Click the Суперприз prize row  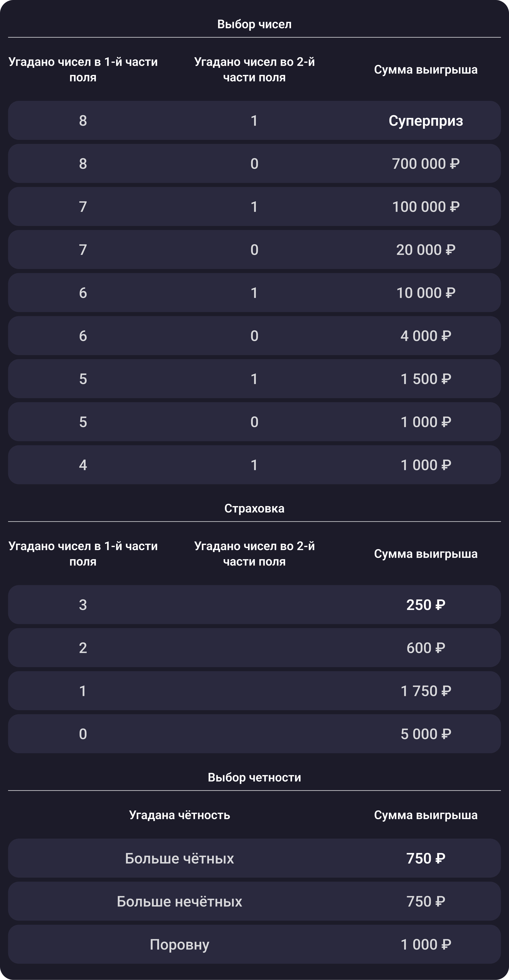(254, 121)
